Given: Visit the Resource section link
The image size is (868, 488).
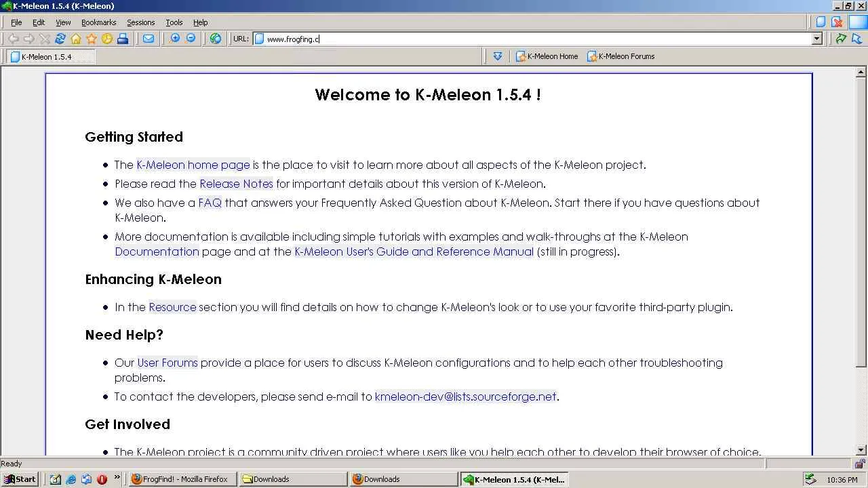Looking at the screenshot, I should 172,307.
